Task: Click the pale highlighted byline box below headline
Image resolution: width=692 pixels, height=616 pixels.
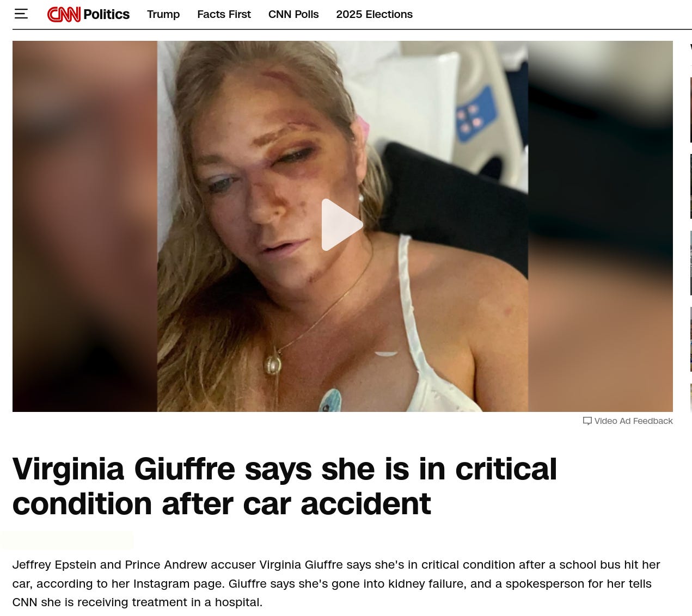Action: [67, 540]
